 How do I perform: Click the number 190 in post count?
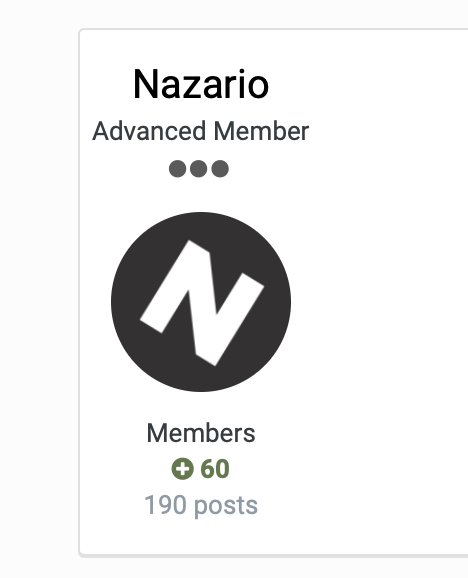[x=165, y=505]
